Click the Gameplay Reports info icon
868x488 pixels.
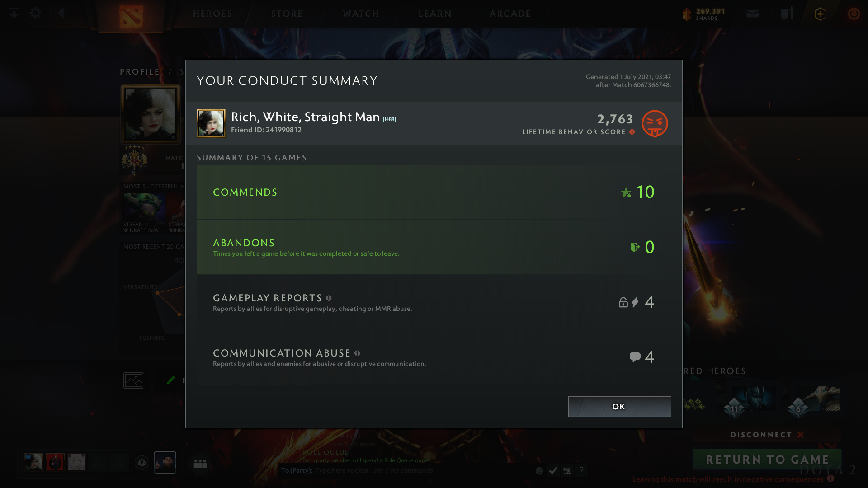click(329, 298)
